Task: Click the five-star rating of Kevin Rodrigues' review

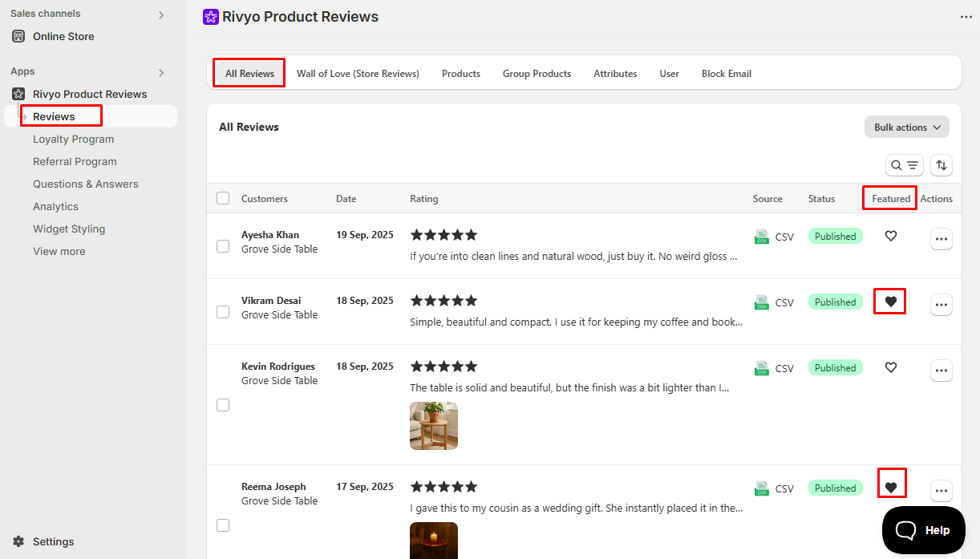Action: click(443, 367)
